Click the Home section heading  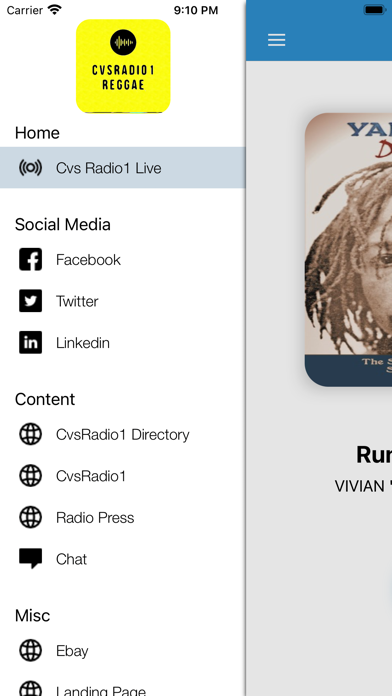pos(37,133)
